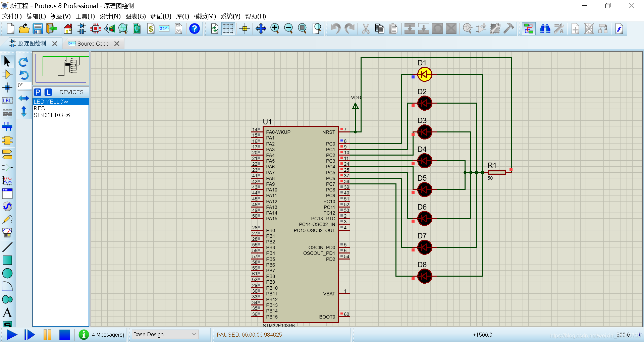
Task: Click the Zoom Out magnifier icon
Action: [288, 29]
